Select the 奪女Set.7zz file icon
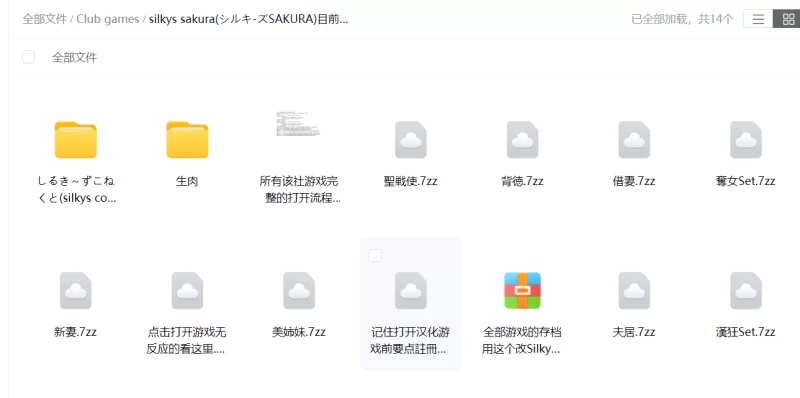800x398 pixels. [x=746, y=139]
